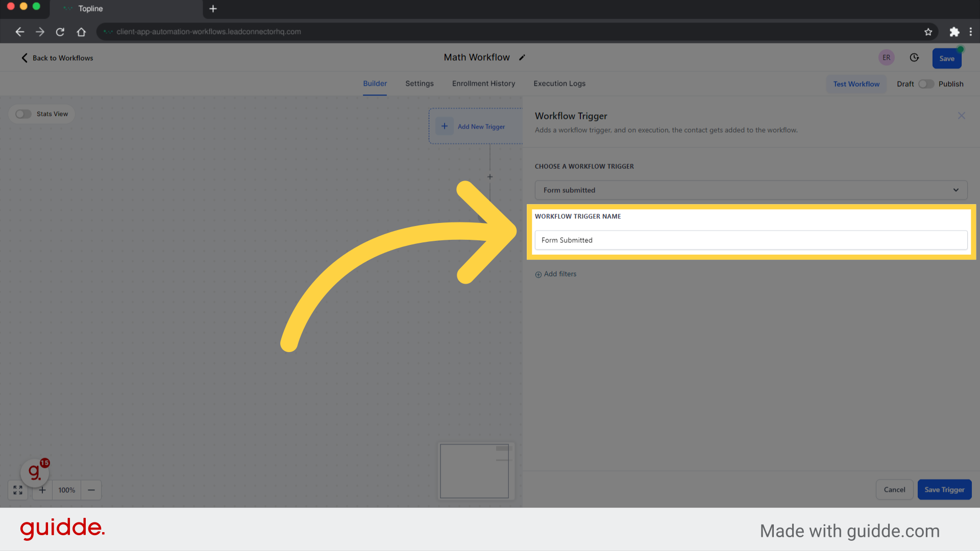Click the history/clock icon in top bar
The height and width of the screenshot is (551, 980).
(x=914, y=57)
